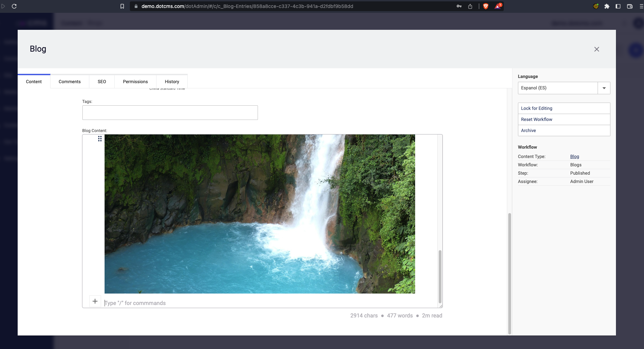Image resolution: width=644 pixels, height=349 pixels.
Task: Expand the Espanol (ES) language dropdown
Action: [x=604, y=88]
